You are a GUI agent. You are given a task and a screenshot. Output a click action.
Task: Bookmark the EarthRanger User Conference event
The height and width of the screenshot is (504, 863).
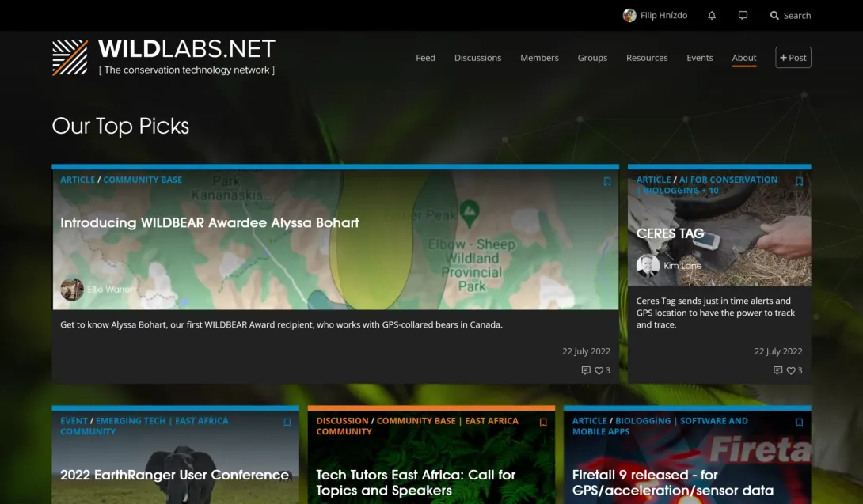pos(287,423)
